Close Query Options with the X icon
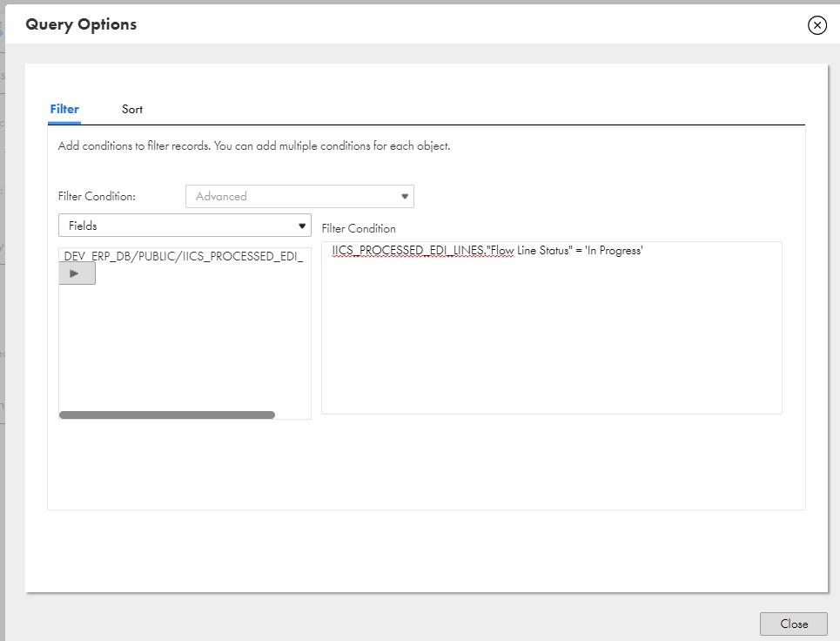 click(x=817, y=25)
